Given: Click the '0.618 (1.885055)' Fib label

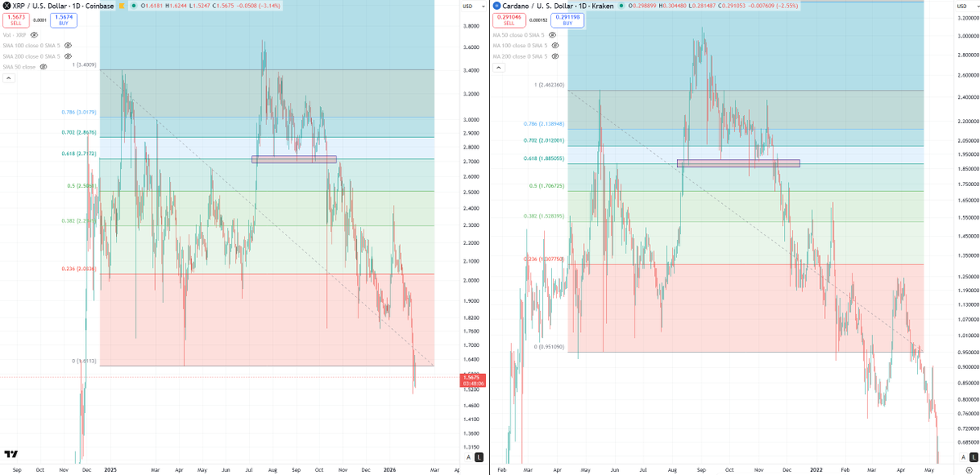Looking at the screenshot, I should point(544,159).
